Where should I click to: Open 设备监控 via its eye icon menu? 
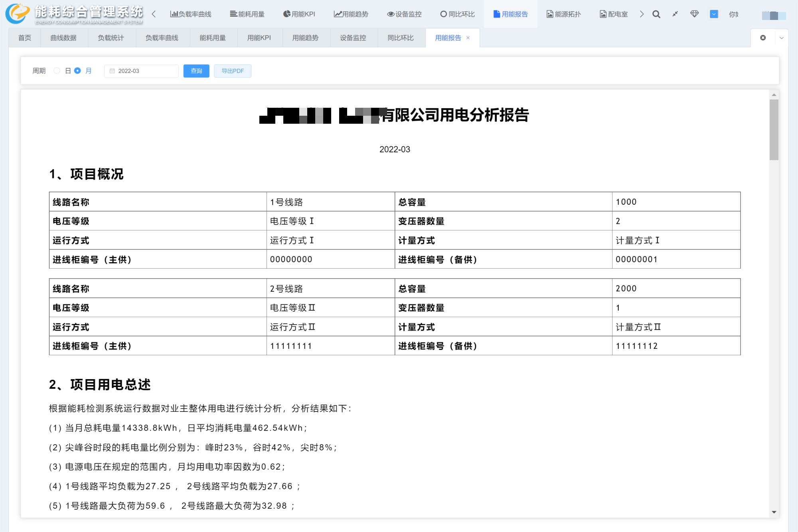404,14
